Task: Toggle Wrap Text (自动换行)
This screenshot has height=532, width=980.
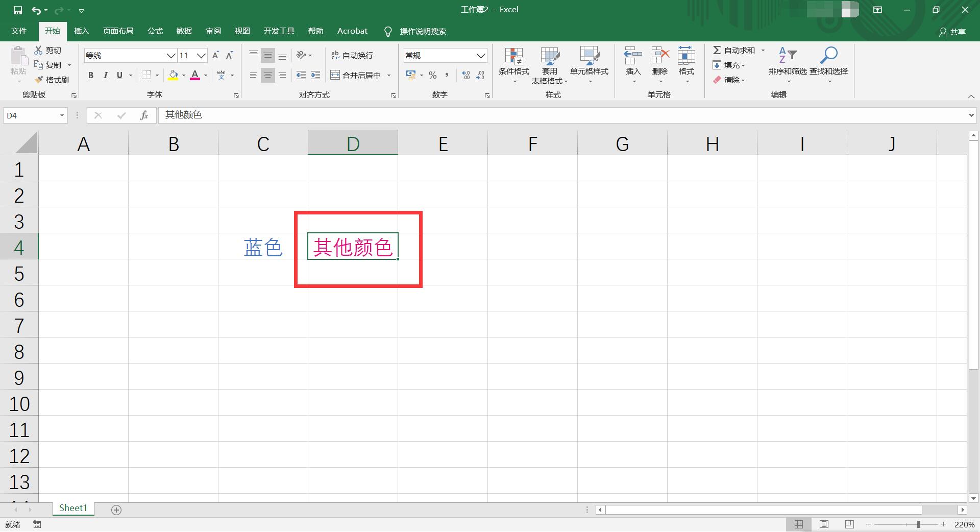Action: 352,55
